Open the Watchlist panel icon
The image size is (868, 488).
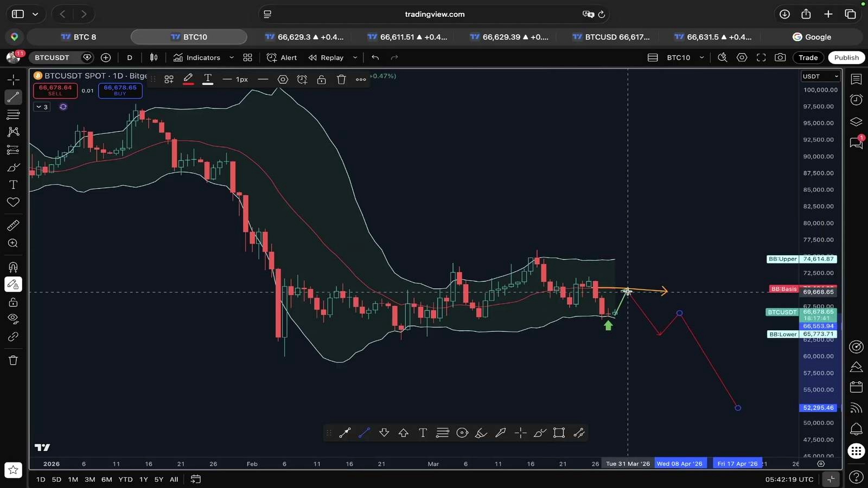[x=856, y=79]
